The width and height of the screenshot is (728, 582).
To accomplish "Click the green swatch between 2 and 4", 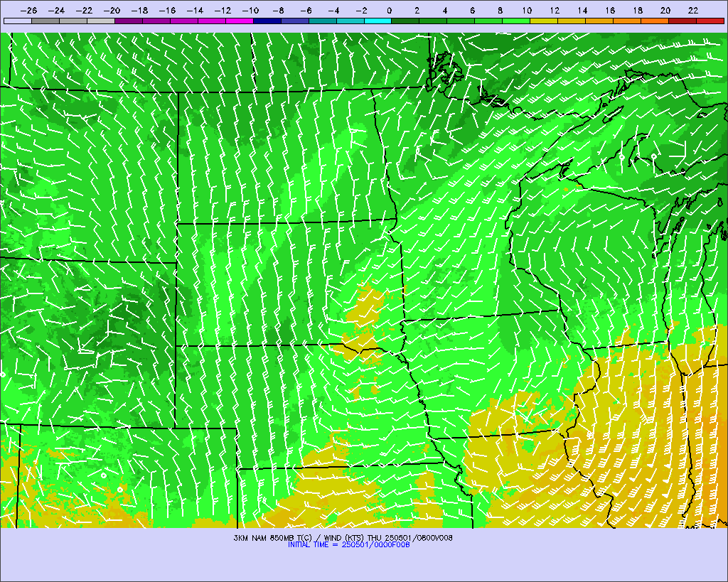I will [x=433, y=21].
